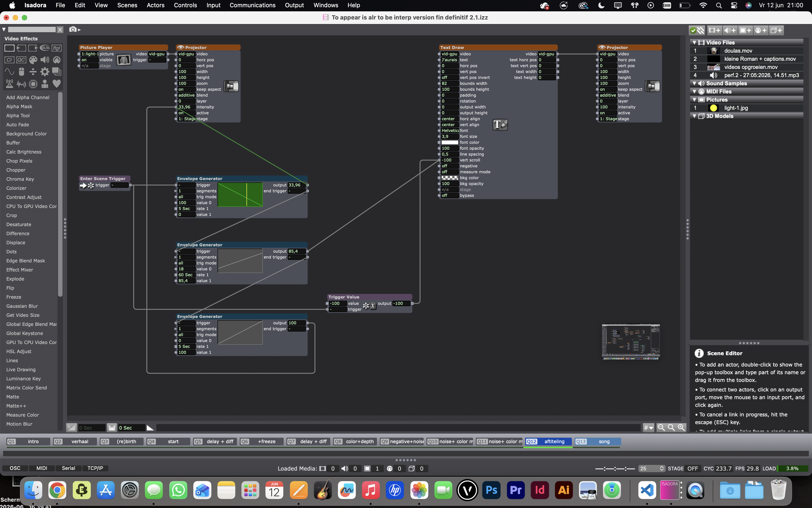
Task: Open the toolbox filter triangle dropdown
Action: coord(4,29)
